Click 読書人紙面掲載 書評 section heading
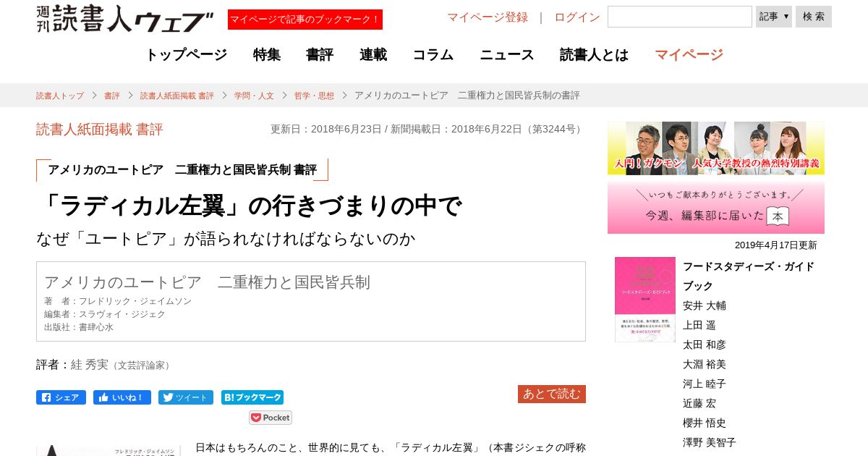Screen dimensions: 868x456 (100, 130)
